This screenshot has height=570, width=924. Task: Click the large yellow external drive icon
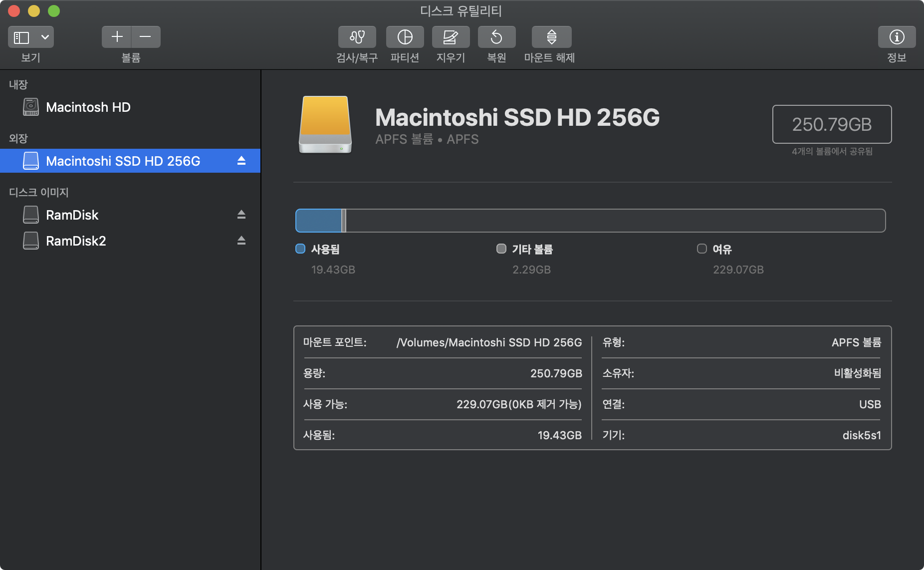pyautogui.click(x=325, y=125)
